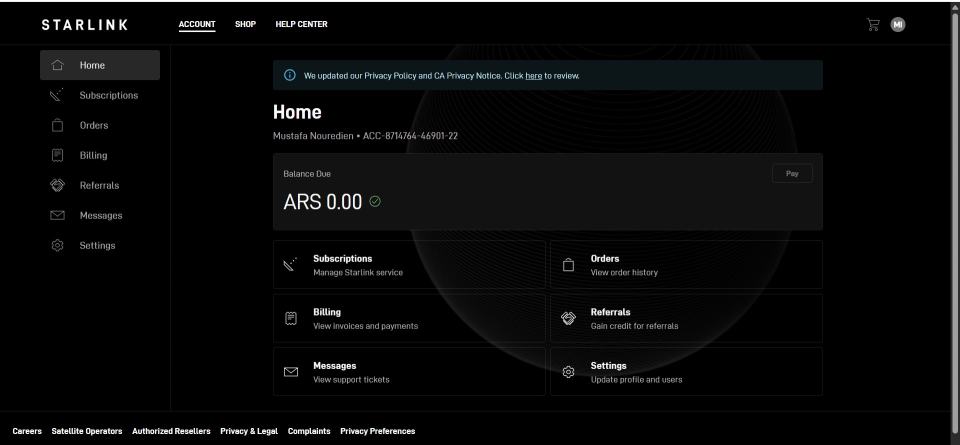Click the Messages card envelope icon
This screenshot has height=445, width=960.
(291, 372)
